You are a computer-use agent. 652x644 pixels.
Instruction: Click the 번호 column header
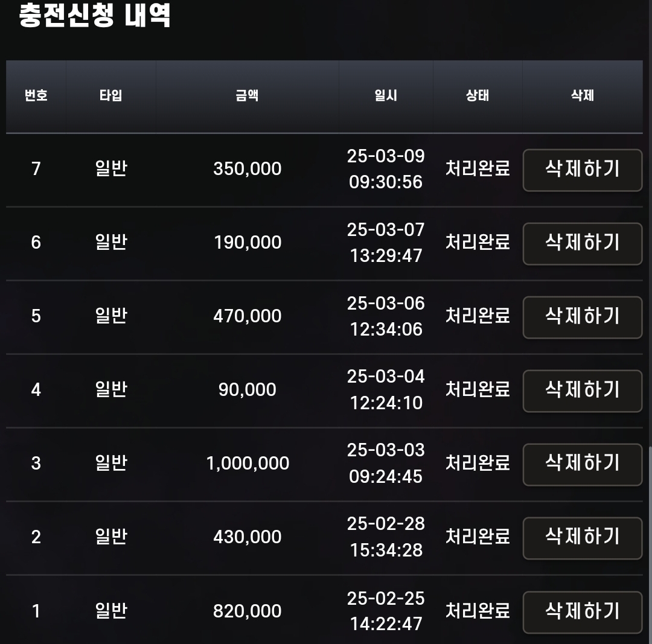tap(36, 96)
